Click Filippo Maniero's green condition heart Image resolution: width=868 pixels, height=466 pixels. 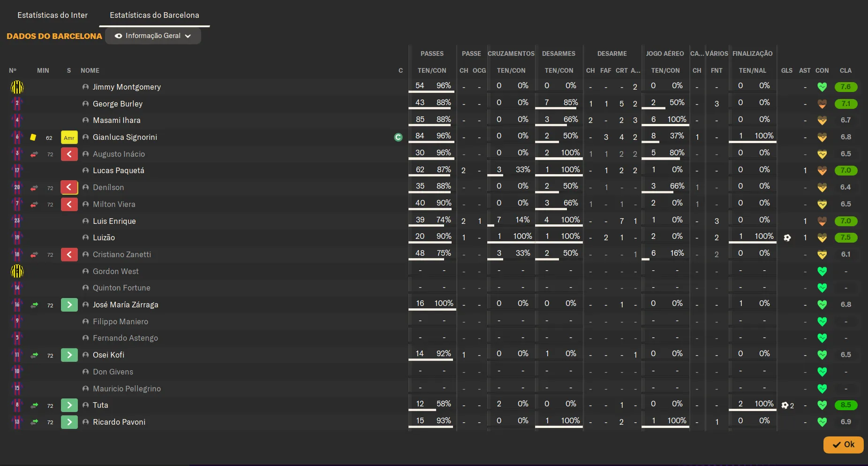(822, 321)
